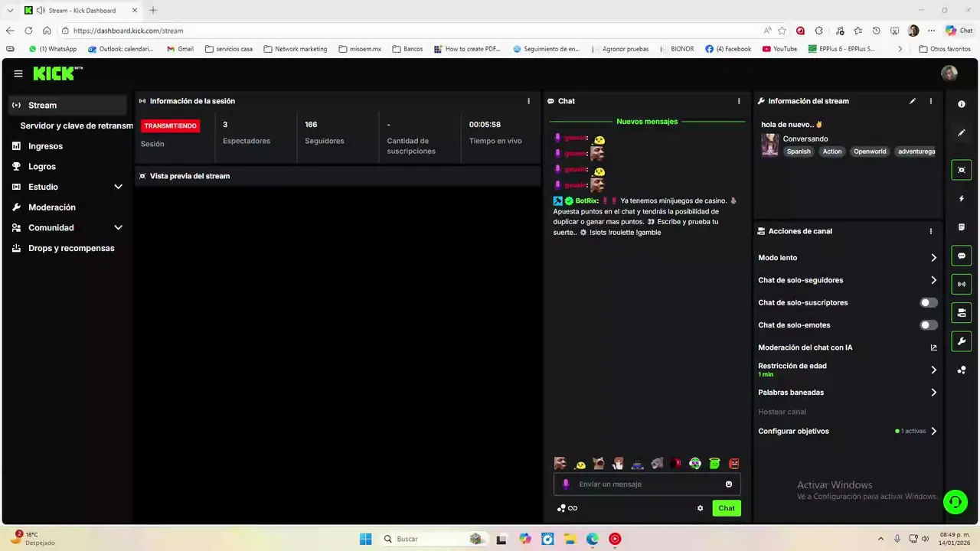Screen dimensions: 980x551
Task: Toggle the chat panel icon in right rail
Action: coord(962,256)
